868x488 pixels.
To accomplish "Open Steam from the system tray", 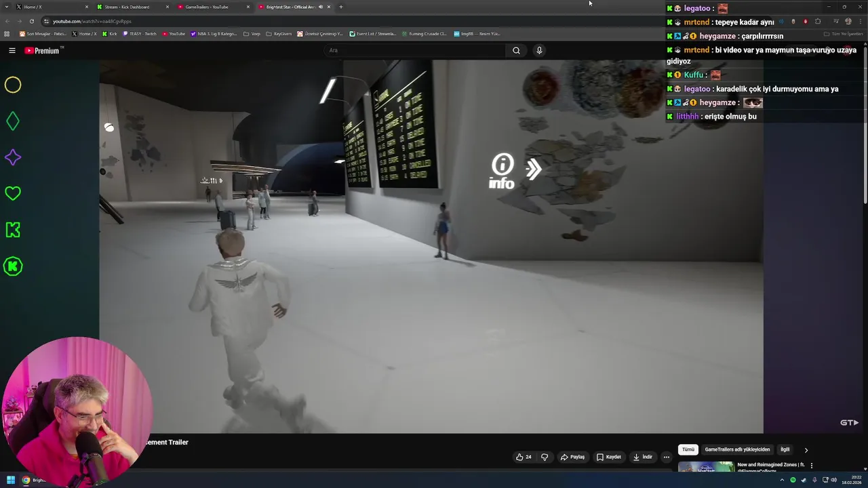I will point(804,480).
